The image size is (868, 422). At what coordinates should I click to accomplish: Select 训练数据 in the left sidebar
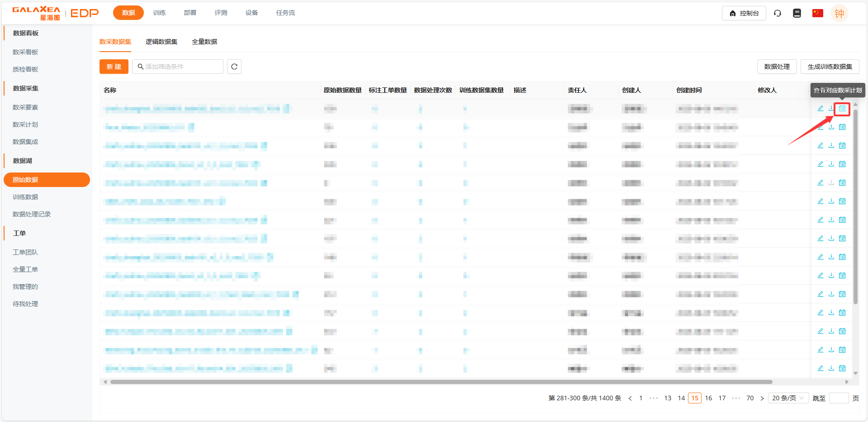(25, 197)
